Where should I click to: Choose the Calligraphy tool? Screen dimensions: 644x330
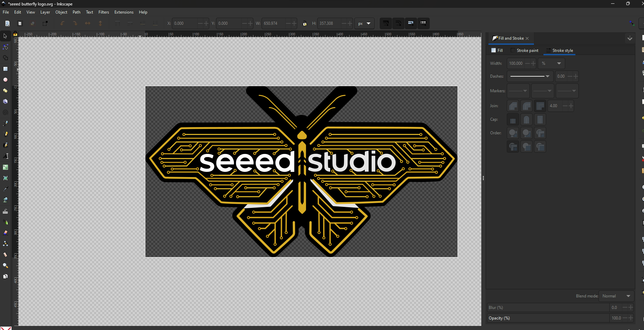(x=5, y=145)
